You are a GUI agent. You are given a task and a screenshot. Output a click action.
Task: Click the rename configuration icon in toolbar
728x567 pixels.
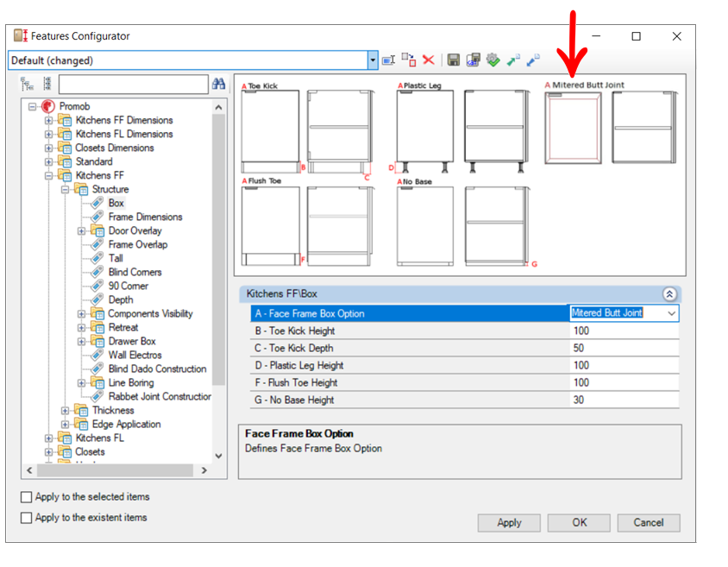click(x=388, y=60)
